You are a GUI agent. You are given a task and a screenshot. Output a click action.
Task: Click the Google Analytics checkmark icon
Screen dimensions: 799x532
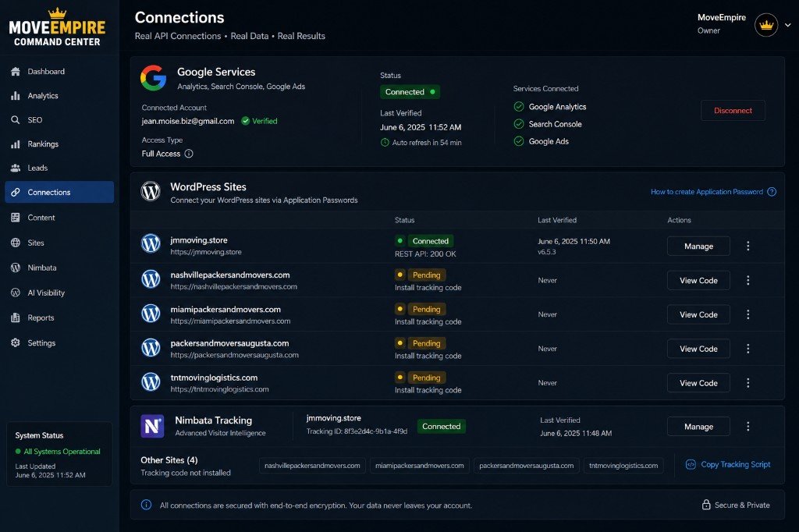click(519, 107)
